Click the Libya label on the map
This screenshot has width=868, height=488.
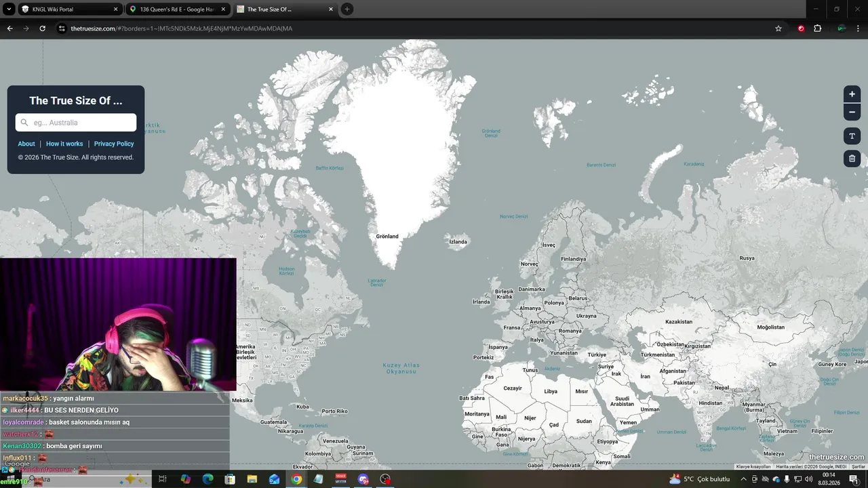(551, 392)
